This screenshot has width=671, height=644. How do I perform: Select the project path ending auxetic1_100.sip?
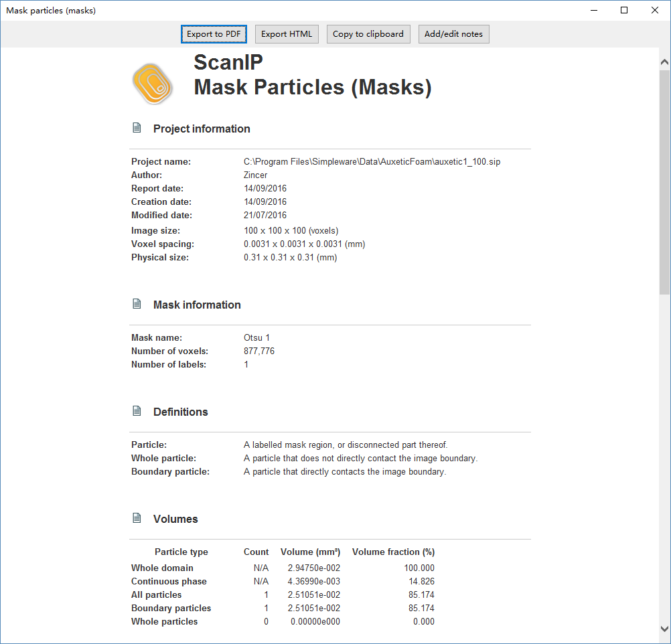(x=372, y=162)
